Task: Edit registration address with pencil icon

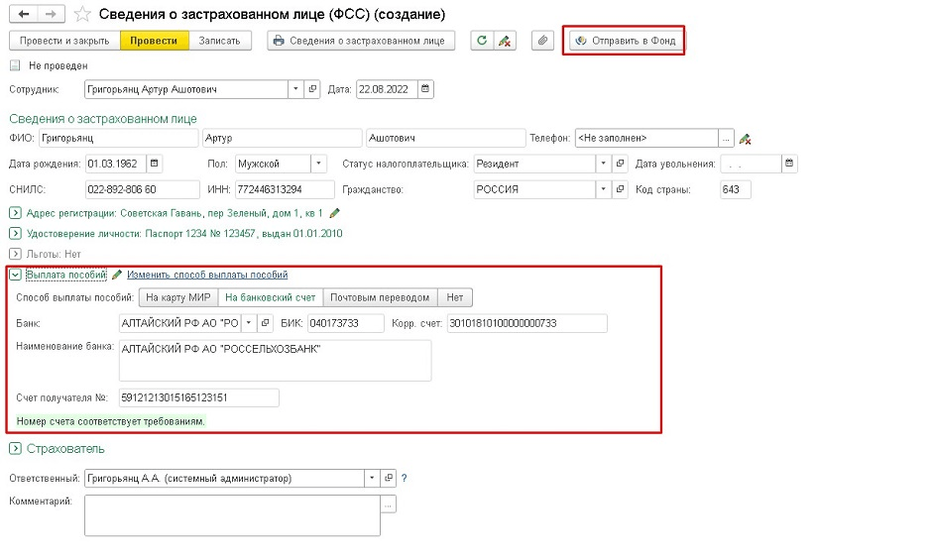Action: click(335, 213)
